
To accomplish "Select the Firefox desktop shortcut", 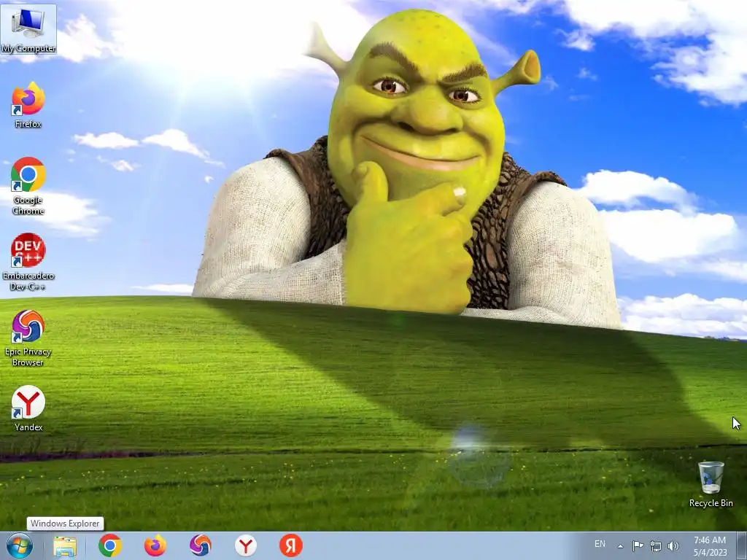I will (28, 105).
